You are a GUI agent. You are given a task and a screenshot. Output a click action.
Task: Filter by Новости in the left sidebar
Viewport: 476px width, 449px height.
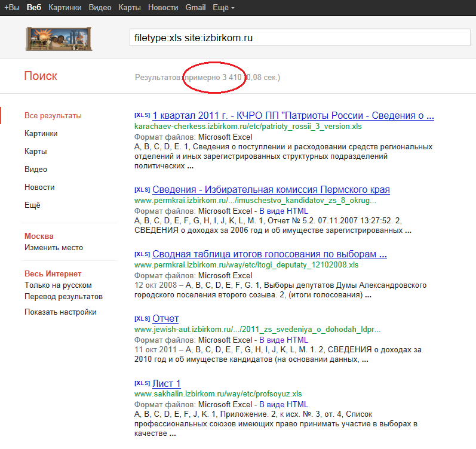click(39, 187)
